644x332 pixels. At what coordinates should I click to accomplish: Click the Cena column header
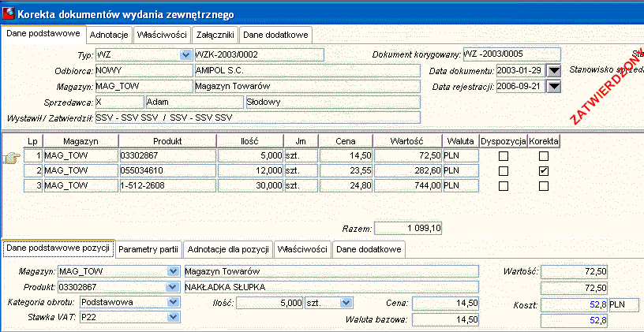pos(346,141)
